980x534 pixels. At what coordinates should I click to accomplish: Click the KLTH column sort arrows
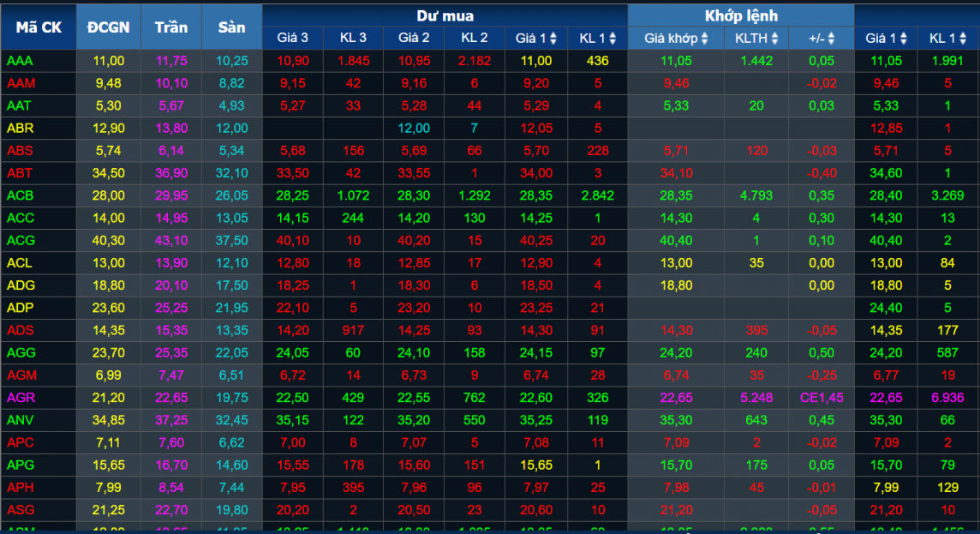tap(774, 39)
